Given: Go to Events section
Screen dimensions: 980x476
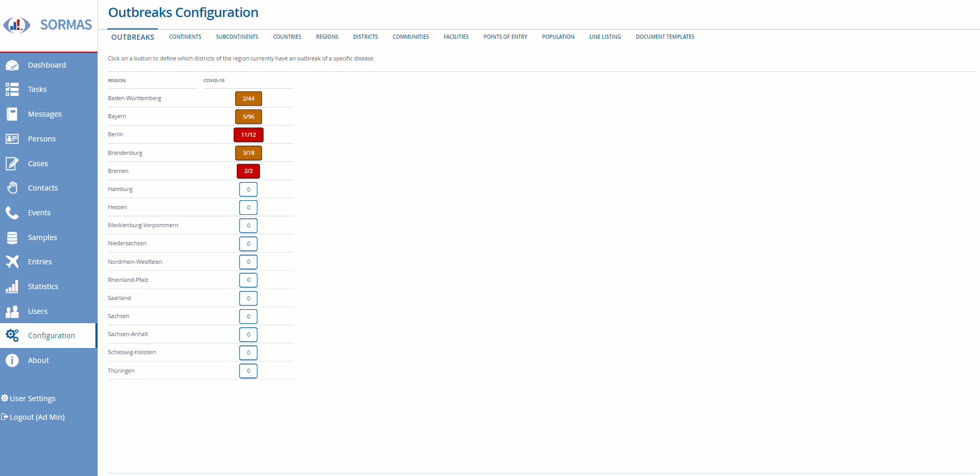Looking at the screenshot, I should point(39,213).
